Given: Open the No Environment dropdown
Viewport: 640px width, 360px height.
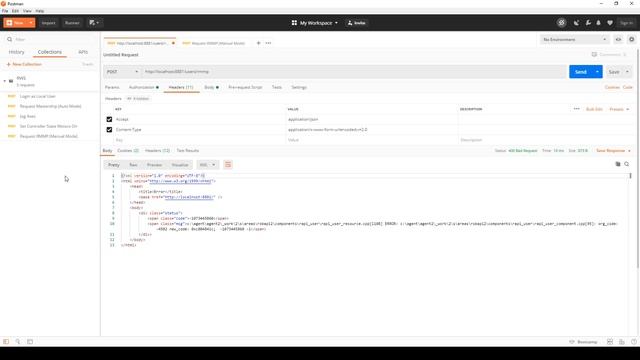Looking at the screenshot, I should pyautogui.click(x=575, y=40).
